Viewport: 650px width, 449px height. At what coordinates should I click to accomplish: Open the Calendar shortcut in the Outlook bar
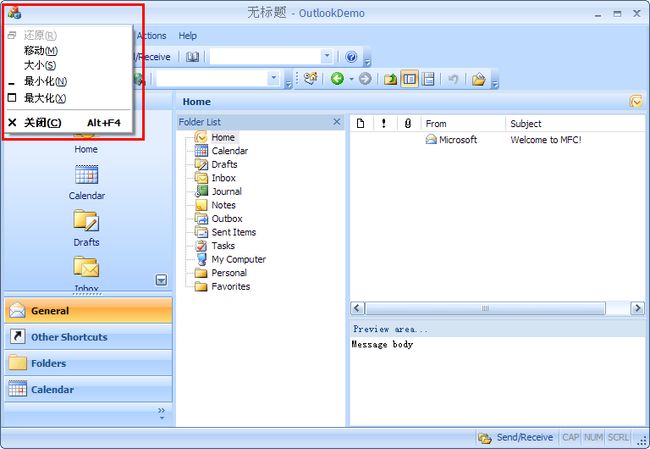87,182
